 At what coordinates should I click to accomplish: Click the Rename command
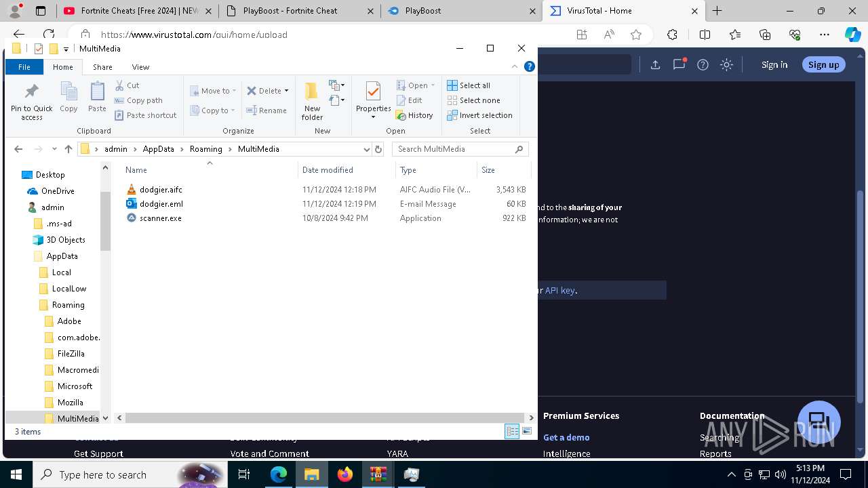coord(267,110)
